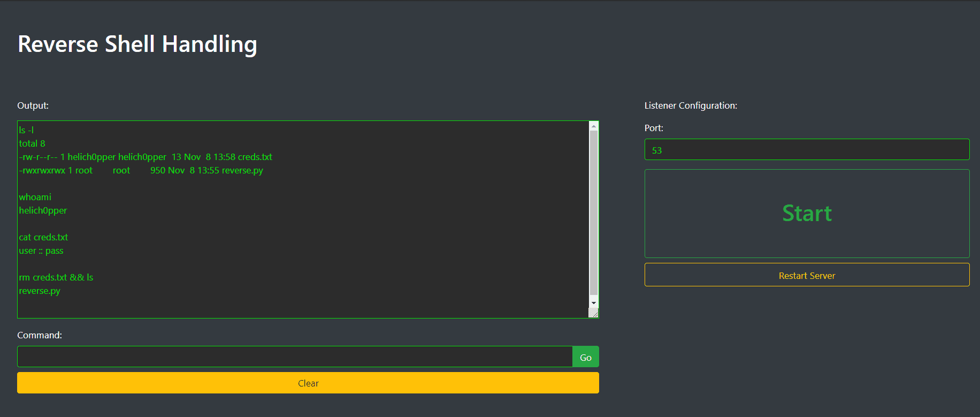Click the 'total 8' output line
This screenshot has width=980, height=417.
pos(32,143)
